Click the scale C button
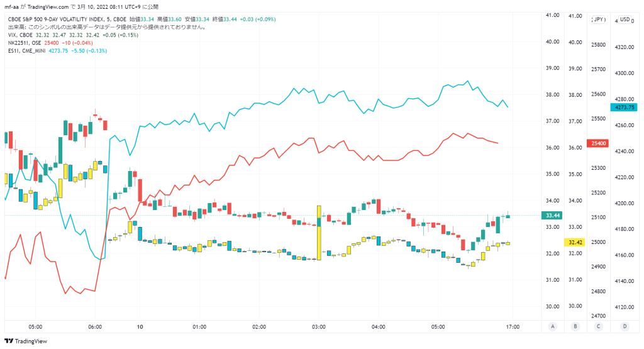Viewport: 644px width, 349px height. (x=598, y=326)
